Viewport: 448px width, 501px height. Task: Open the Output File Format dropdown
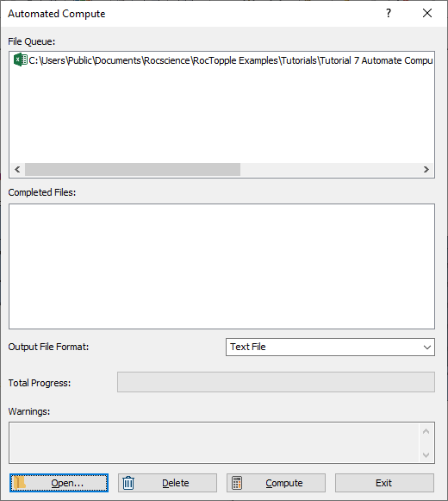click(330, 347)
